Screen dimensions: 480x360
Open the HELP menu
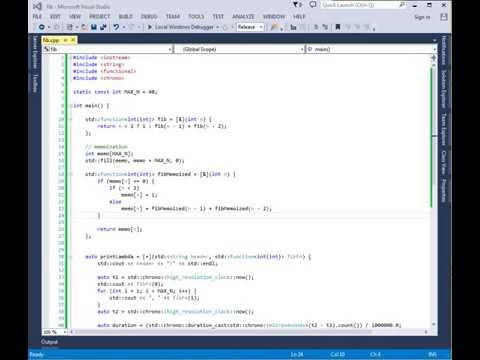point(299,16)
